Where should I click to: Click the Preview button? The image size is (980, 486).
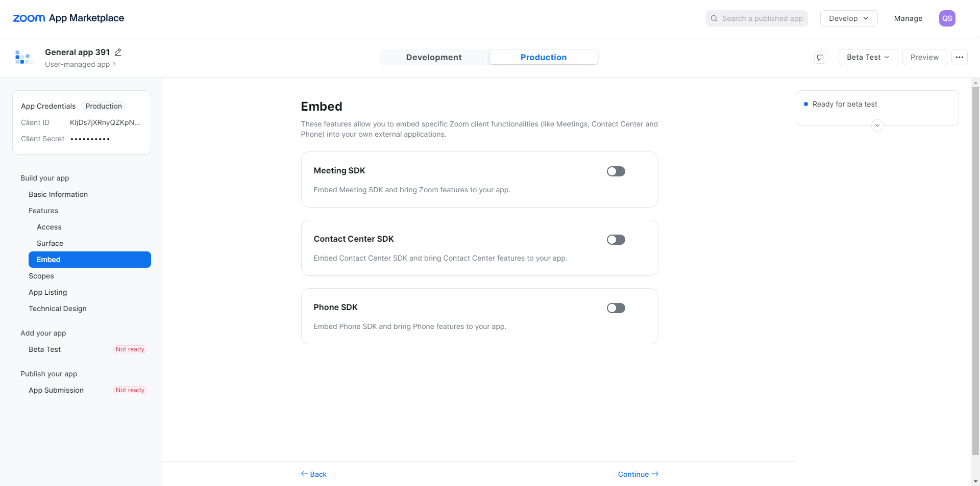(x=924, y=57)
